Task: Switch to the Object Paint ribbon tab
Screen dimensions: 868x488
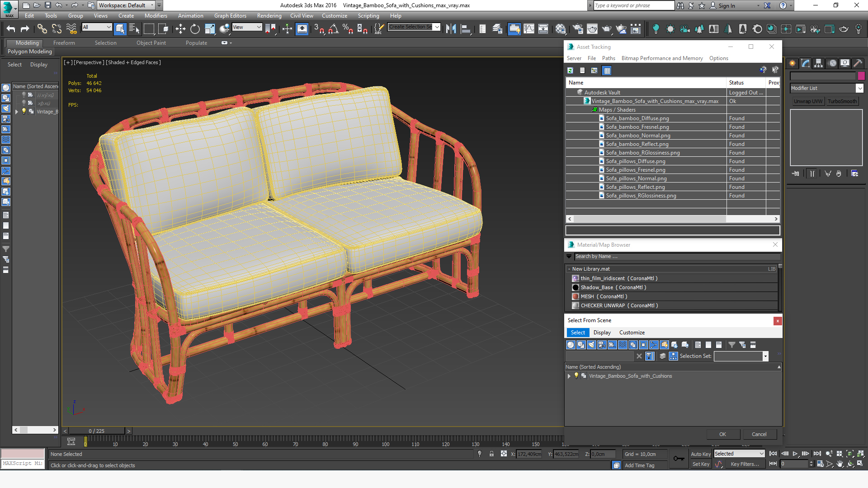Action: [x=151, y=43]
